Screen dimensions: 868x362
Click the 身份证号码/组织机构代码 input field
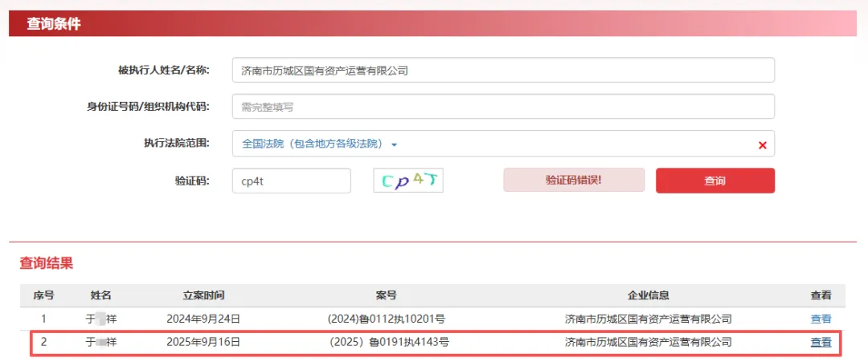503,107
